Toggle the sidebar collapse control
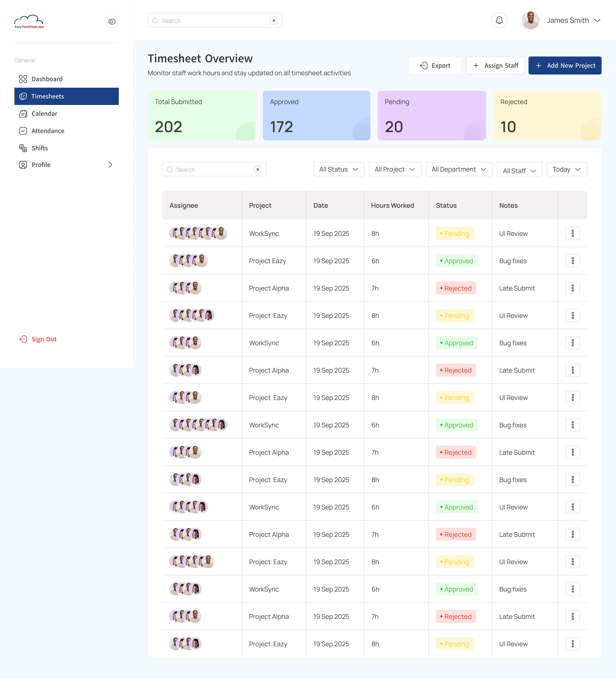Image resolution: width=616 pixels, height=679 pixels. pos(112,22)
